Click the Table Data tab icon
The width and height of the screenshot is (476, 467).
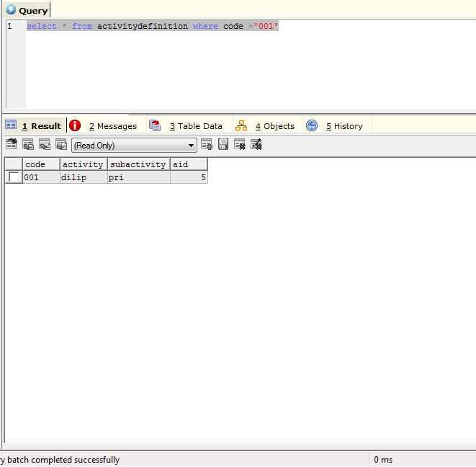[x=155, y=125]
